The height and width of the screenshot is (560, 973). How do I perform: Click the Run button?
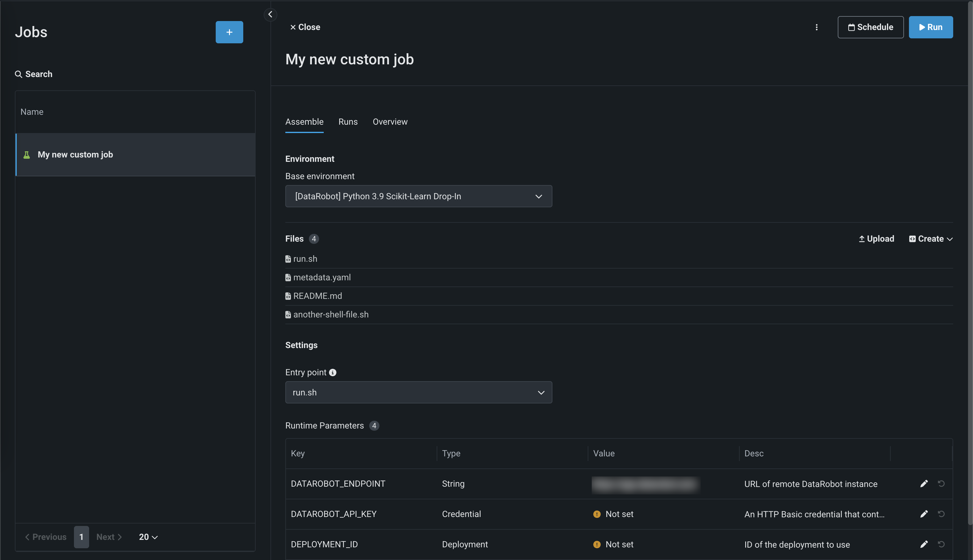click(x=930, y=27)
